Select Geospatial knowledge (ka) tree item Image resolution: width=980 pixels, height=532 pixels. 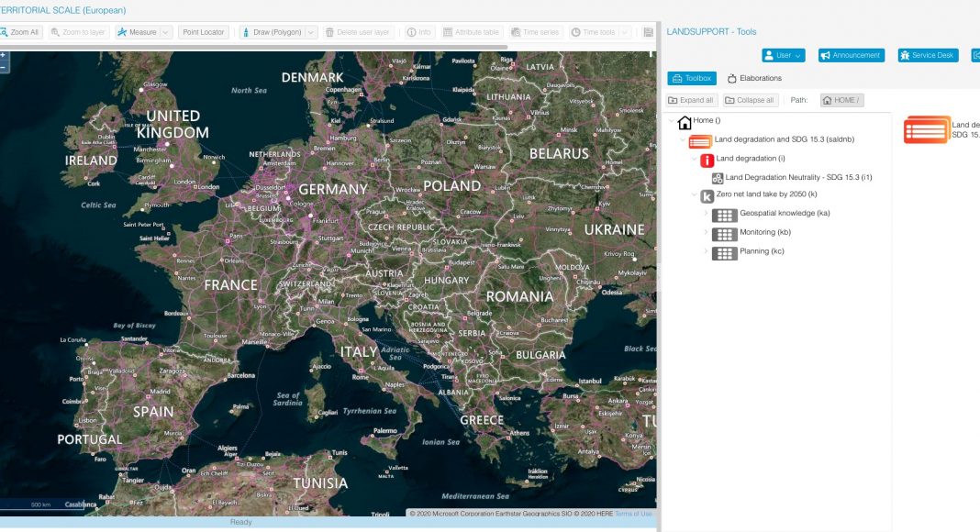click(x=785, y=213)
